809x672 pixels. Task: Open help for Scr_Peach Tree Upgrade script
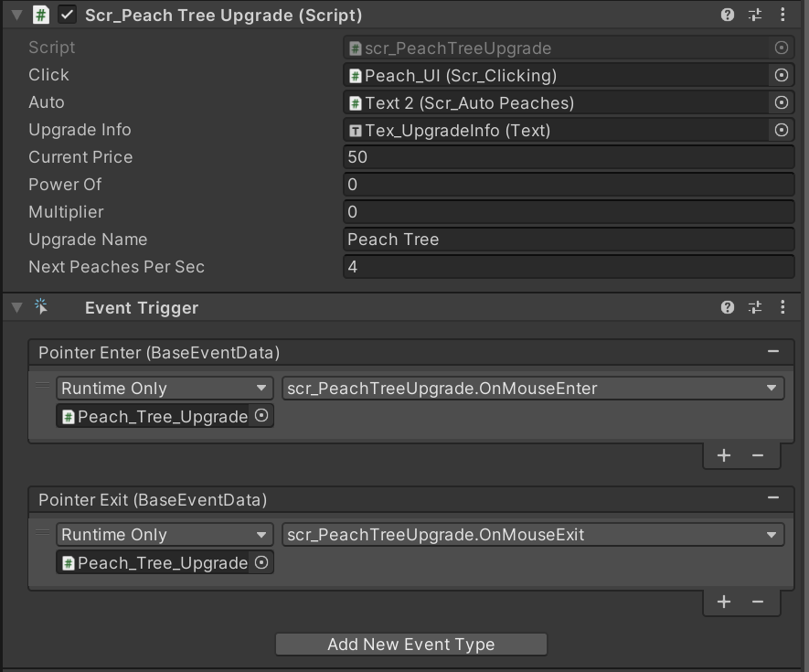[728, 15]
